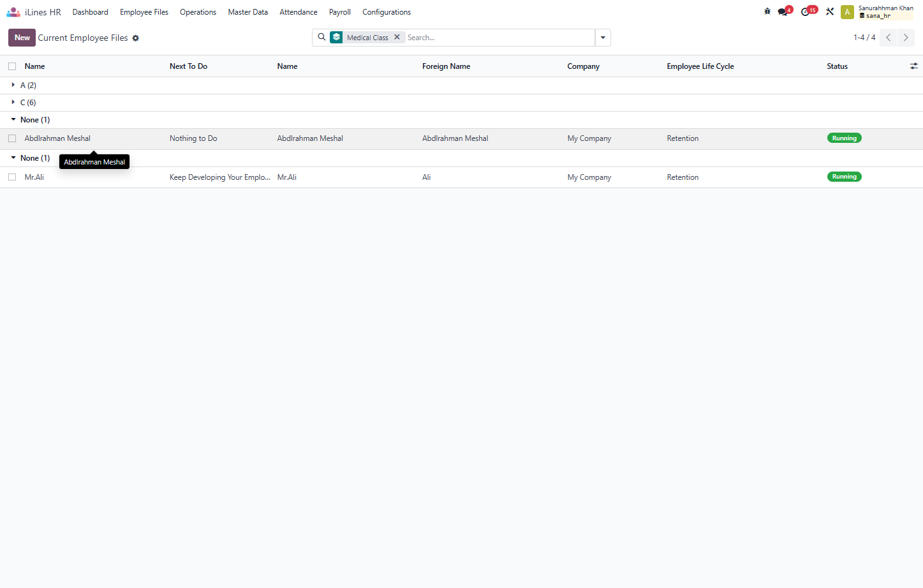Click the Search input field
The height and width of the screenshot is (588, 923).
499,38
